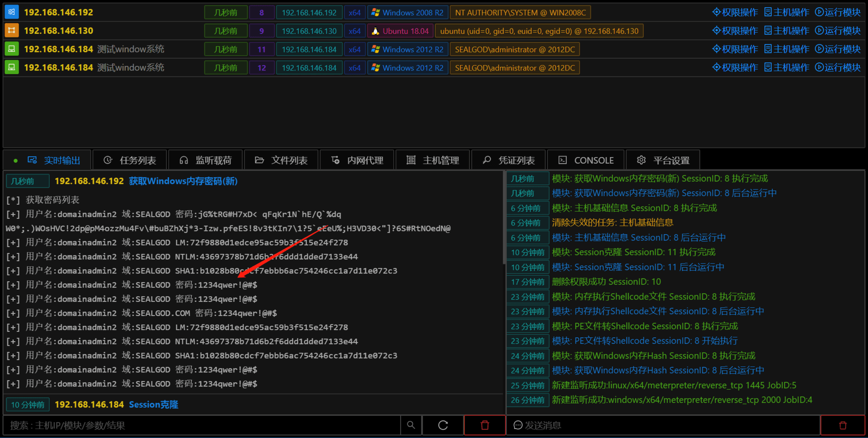Image resolution: width=868 pixels, height=438 pixels.
Task: Click the orange host icon for 192.168.146.130
Action: 12,31
